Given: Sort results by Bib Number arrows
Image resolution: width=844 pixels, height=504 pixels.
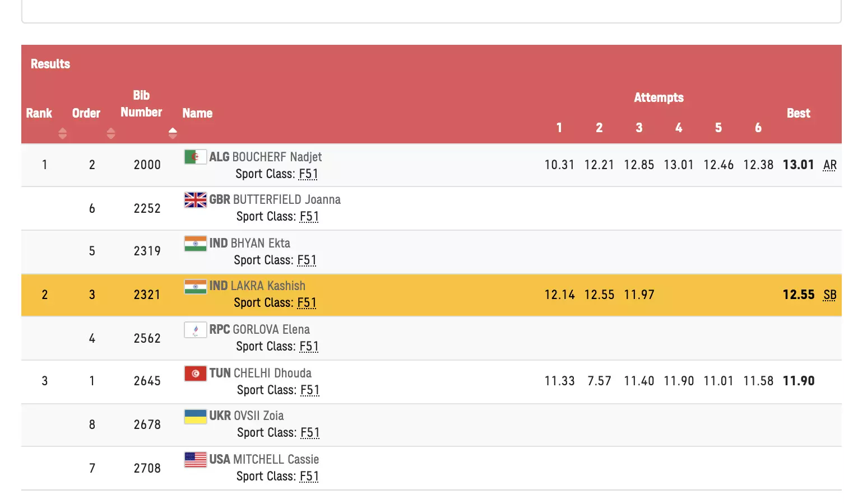Looking at the screenshot, I should tap(173, 133).
